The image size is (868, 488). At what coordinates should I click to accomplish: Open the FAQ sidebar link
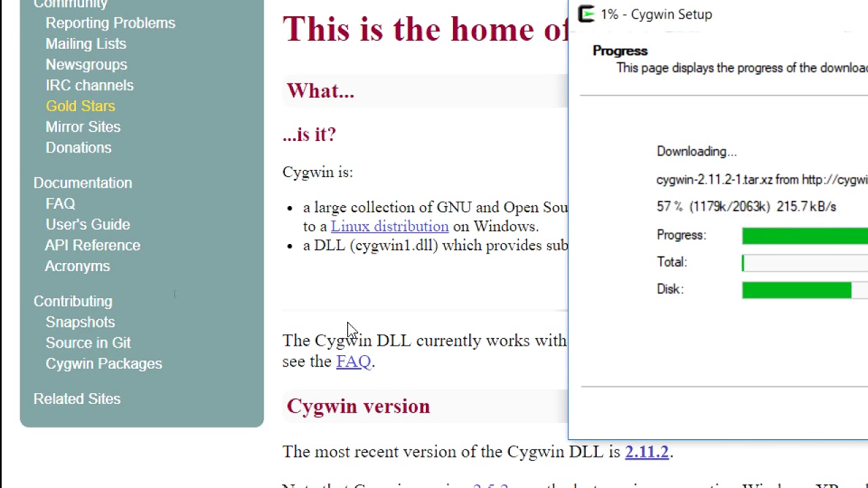(x=60, y=203)
